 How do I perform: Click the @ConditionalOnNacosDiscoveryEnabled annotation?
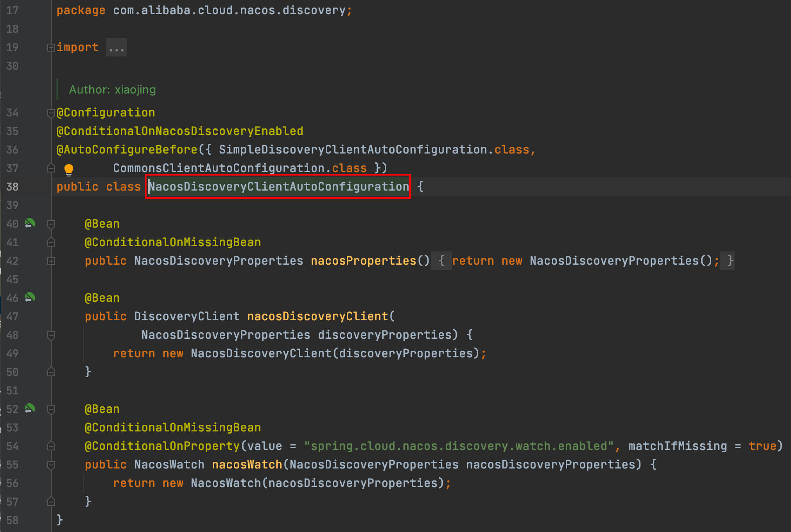click(180, 131)
